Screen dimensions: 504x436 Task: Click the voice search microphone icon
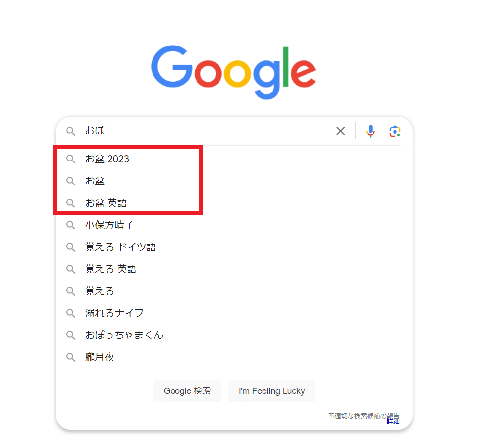coord(371,131)
